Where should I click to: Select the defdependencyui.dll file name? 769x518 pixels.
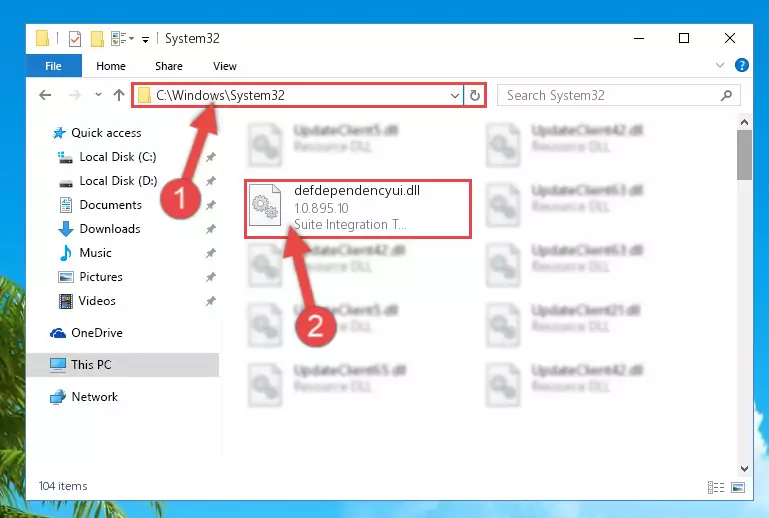click(x=357, y=190)
